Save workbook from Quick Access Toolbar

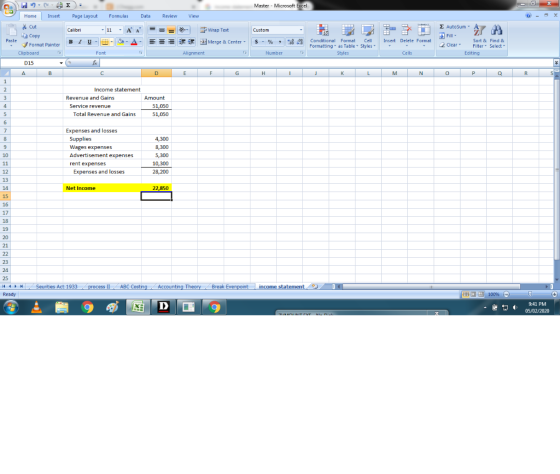(24, 5)
